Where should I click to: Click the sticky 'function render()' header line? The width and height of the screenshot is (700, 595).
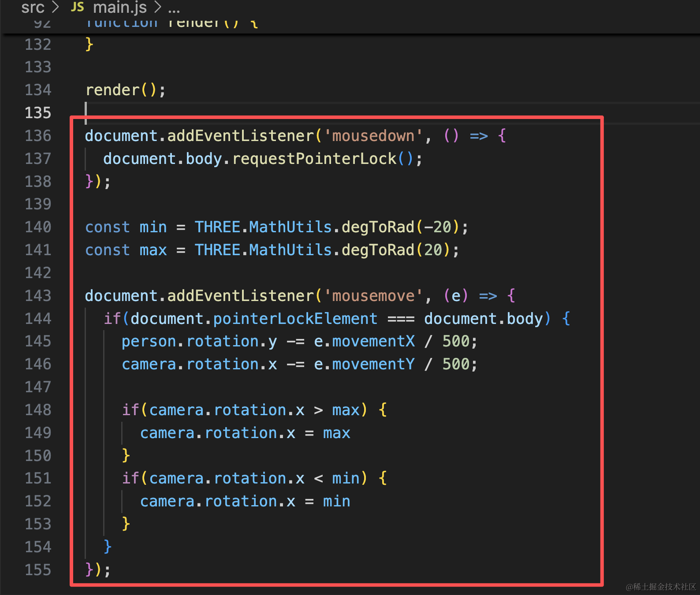tap(172, 23)
